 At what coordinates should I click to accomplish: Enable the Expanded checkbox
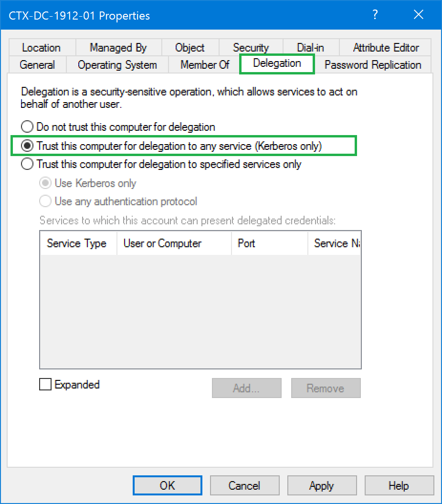[45, 385]
